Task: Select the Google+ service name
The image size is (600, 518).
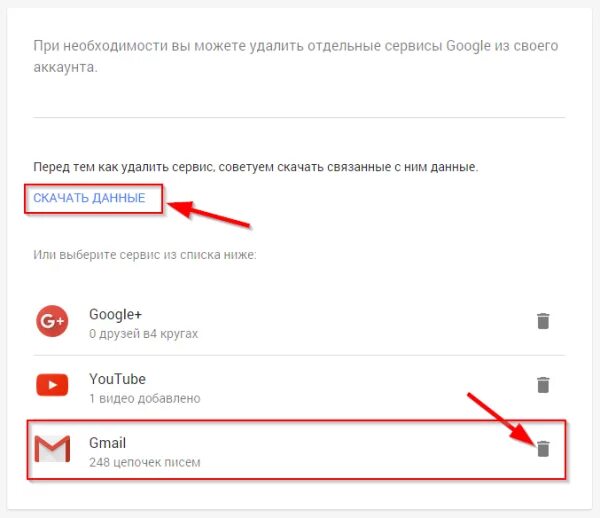Action: tap(115, 314)
